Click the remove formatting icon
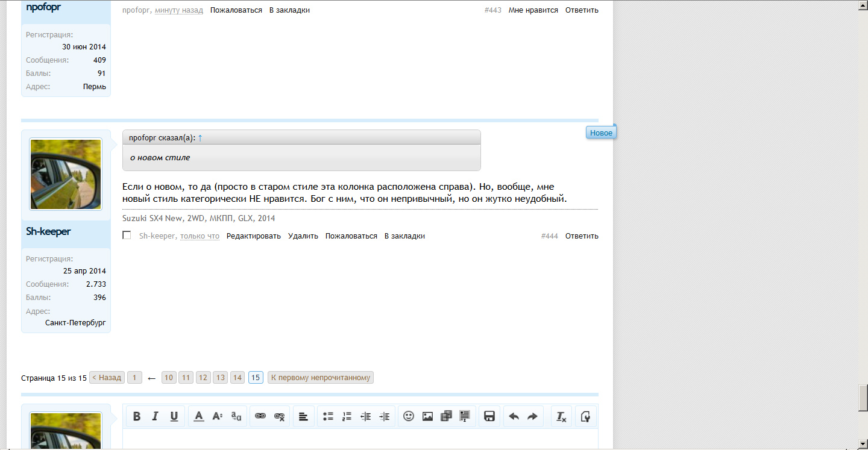Image resolution: width=868 pixels, height=450 pixels. tap(561, 416)
